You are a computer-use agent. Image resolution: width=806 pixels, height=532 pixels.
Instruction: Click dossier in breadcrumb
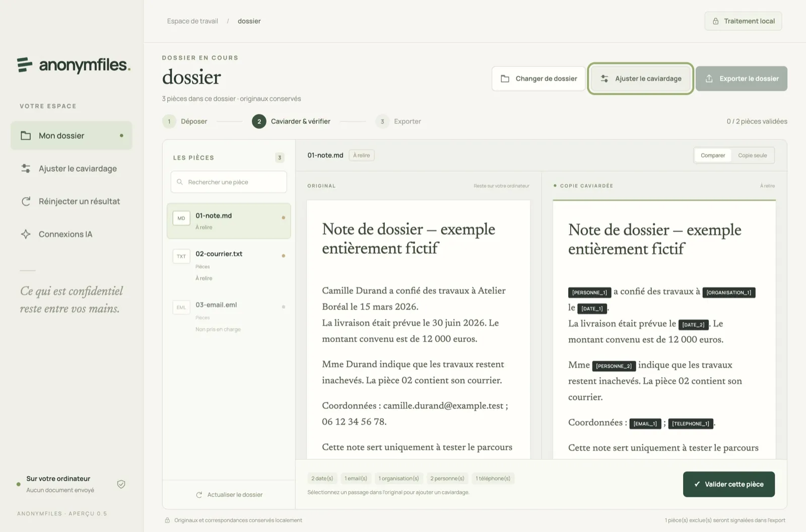point(249,21)
